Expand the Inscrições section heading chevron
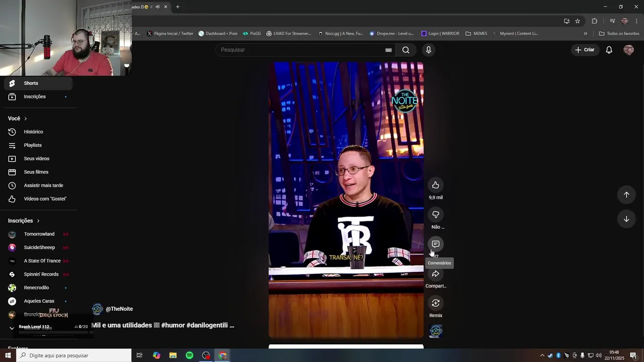 click(x=38, y=221)
